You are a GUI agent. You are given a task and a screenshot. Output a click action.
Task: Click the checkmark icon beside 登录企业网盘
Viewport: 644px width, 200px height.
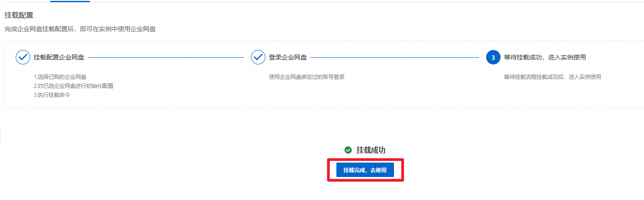[x=258, y=58]
